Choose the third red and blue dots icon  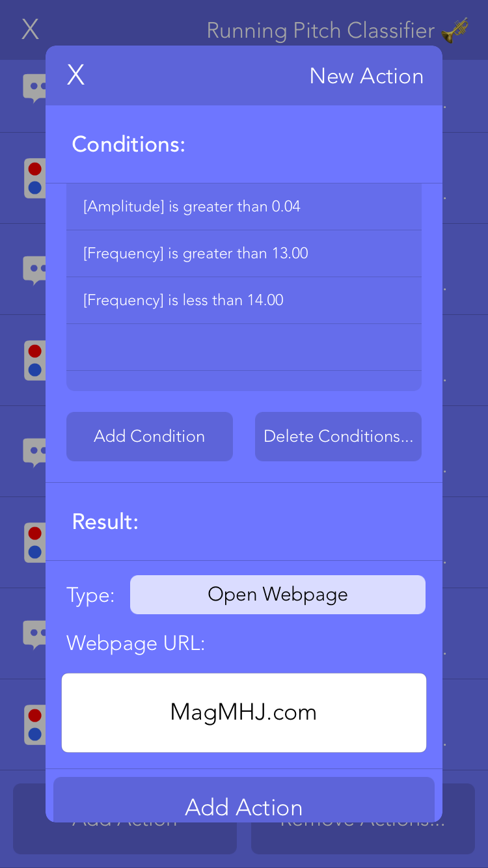click(x=34, y=543)
